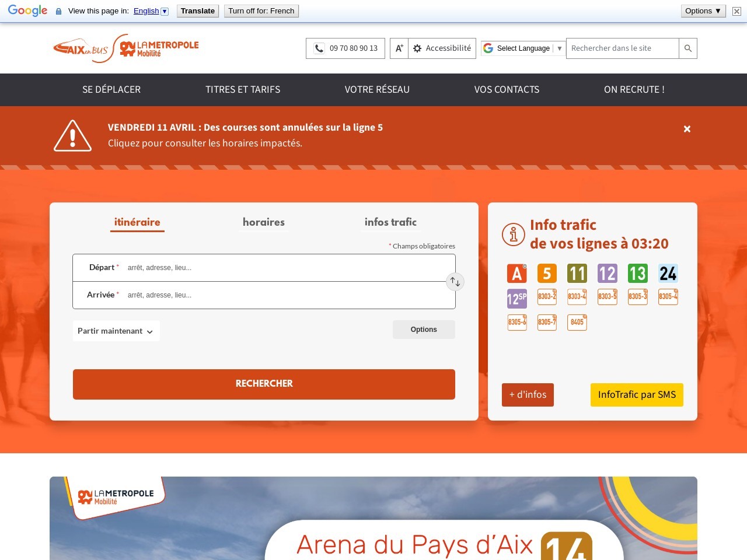747x560 pixels.
Task: Open VOS CONTACTS menu
Action: point(507,89)
